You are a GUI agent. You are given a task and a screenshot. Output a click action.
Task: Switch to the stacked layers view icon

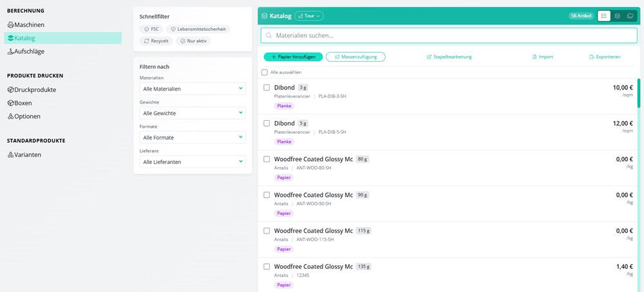click(x=617, y=16)
